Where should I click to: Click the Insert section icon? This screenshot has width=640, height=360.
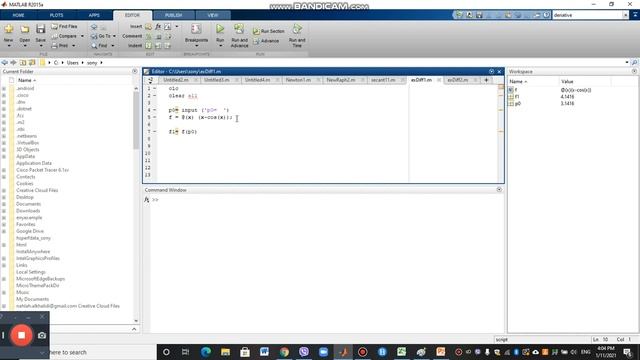[148, 27]
